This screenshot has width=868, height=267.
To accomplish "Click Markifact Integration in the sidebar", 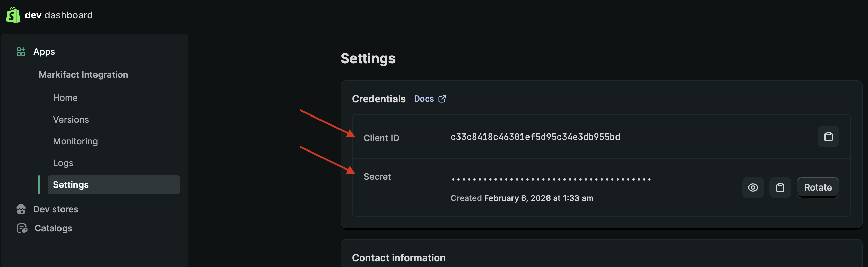I will (x=84, y=74).
